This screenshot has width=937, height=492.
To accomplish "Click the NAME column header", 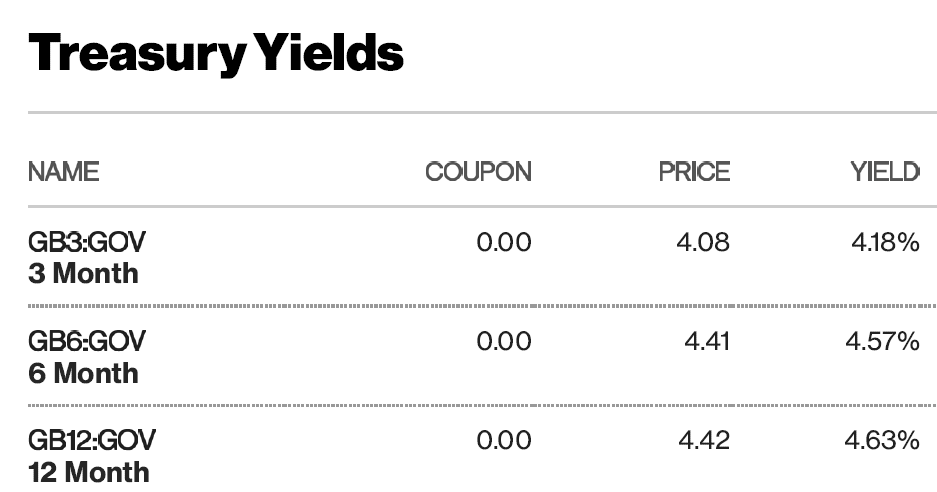I will [x=63, y=172].
